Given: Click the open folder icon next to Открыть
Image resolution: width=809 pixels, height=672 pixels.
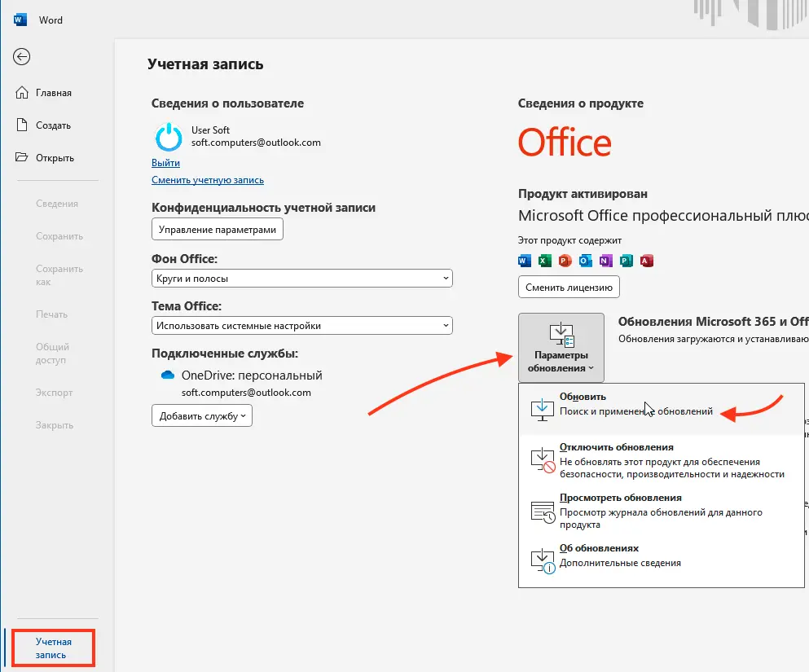Looking at the screenshot, I should pos(22,157).
